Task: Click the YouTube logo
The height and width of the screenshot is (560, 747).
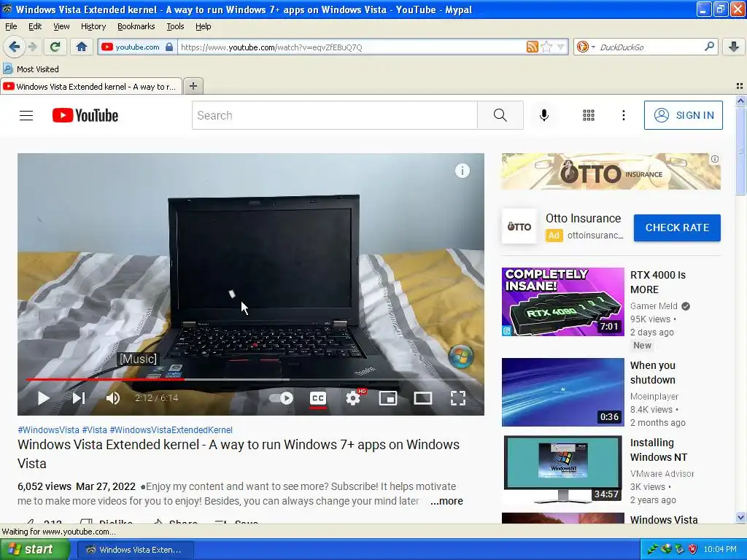Action: click(85, 115)
